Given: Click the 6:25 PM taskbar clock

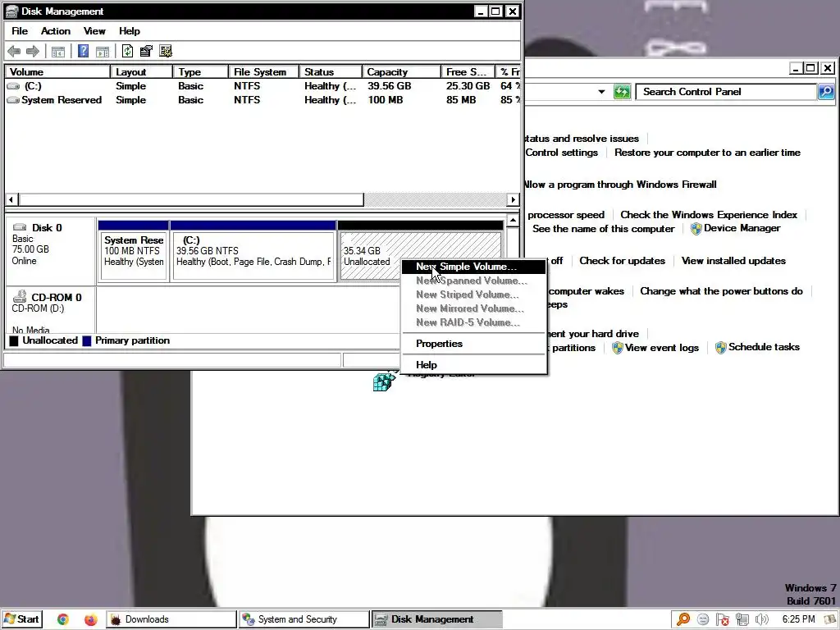Looking at the screenshot, I should tap(798, 619).
